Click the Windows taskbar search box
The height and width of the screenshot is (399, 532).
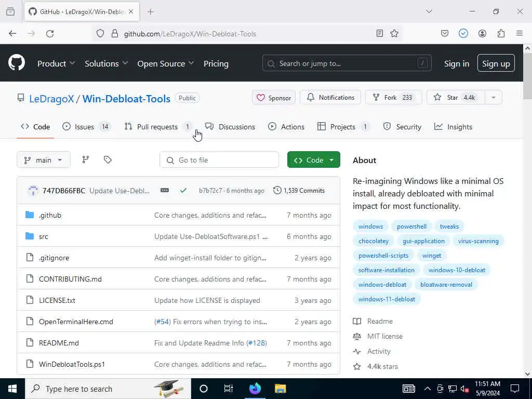(108, 389)
